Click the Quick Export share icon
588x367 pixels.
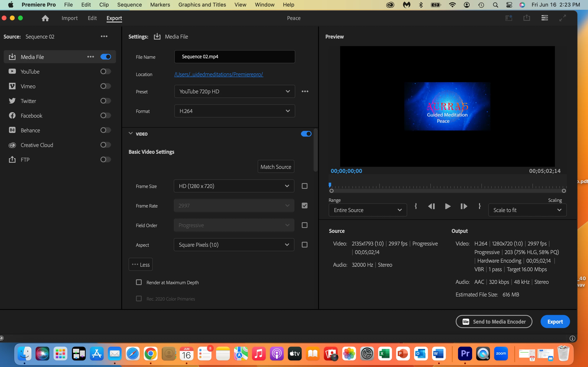click(x=527, y=18)
